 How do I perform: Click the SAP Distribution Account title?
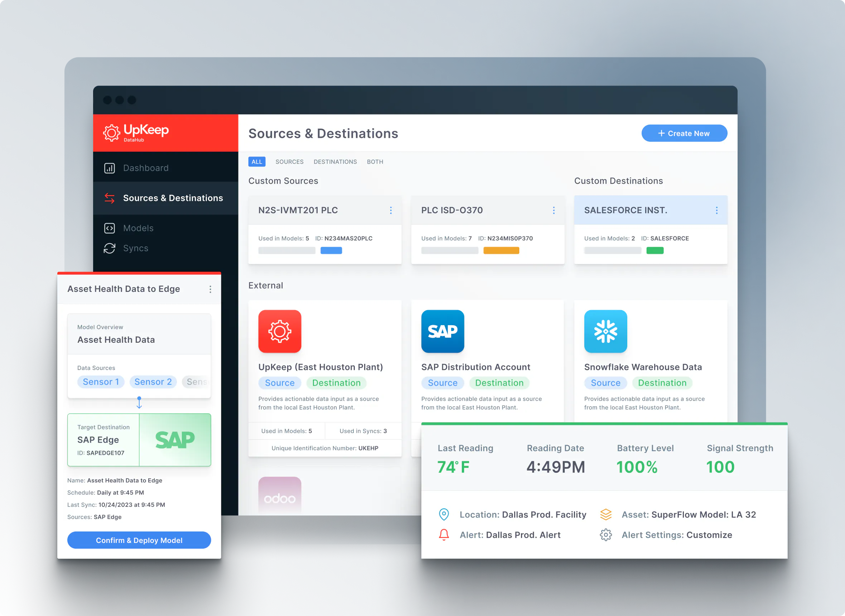475,367
